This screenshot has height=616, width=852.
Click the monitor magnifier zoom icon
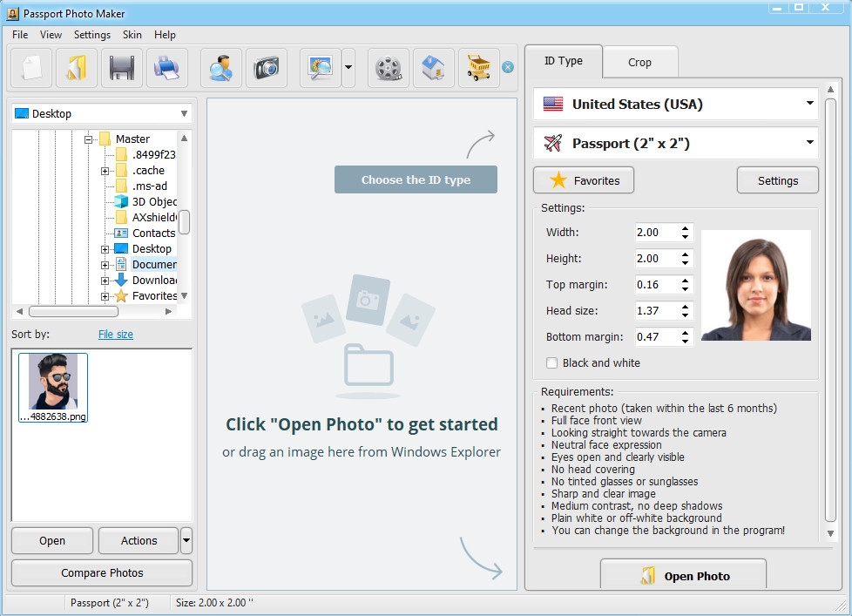point(321,68)
